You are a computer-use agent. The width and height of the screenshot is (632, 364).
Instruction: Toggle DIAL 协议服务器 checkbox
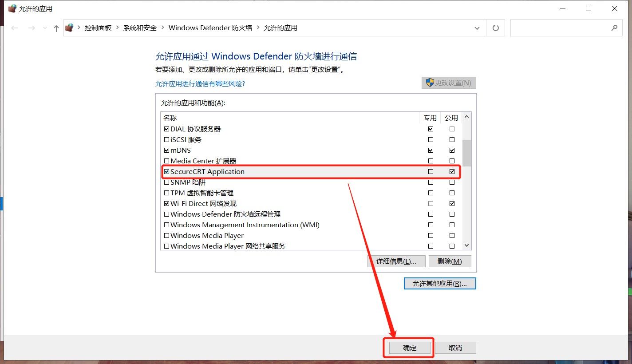[x=166, y=129]
